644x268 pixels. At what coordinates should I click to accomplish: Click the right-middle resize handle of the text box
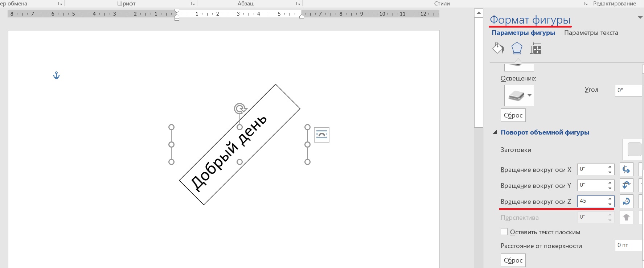coord(307,144)
